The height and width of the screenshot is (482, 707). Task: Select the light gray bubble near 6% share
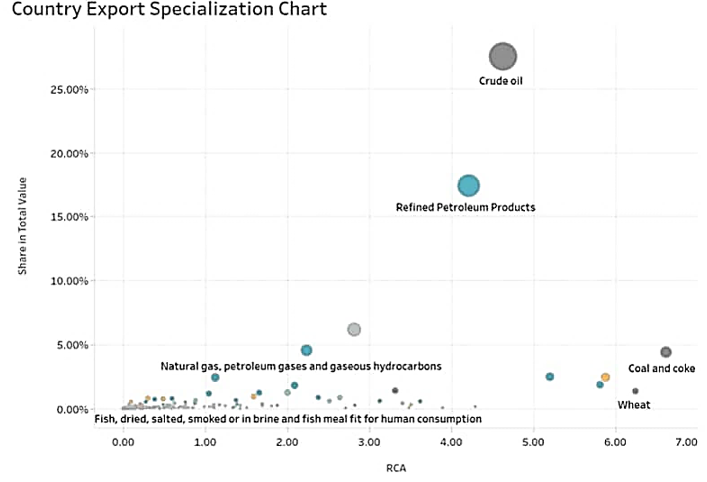click(x=353, y=329)
